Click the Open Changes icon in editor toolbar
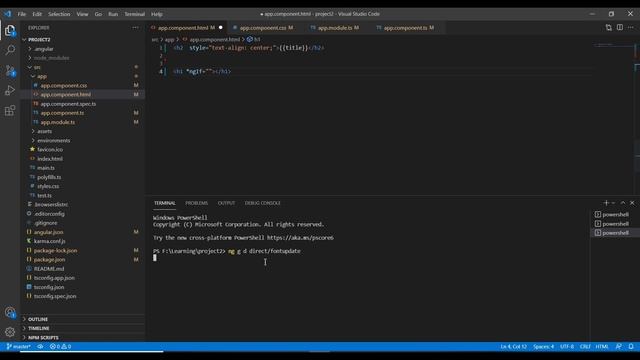 point(609,27)
